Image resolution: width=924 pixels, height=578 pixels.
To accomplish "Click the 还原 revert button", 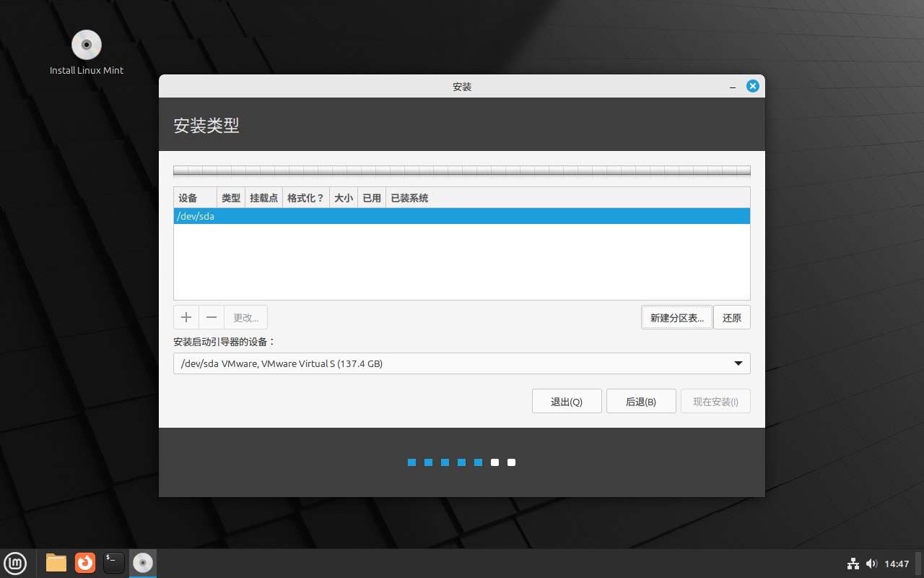I will tap(731, 317).
